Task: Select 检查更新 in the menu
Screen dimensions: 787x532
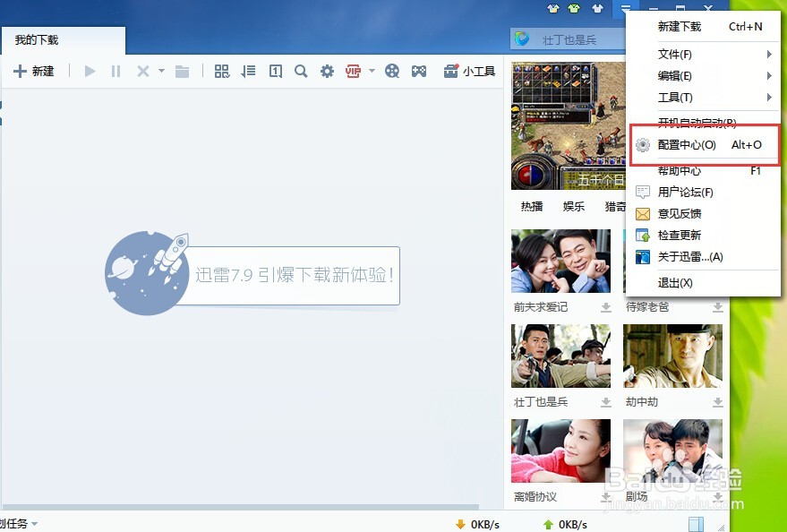Action: (703, 236)
